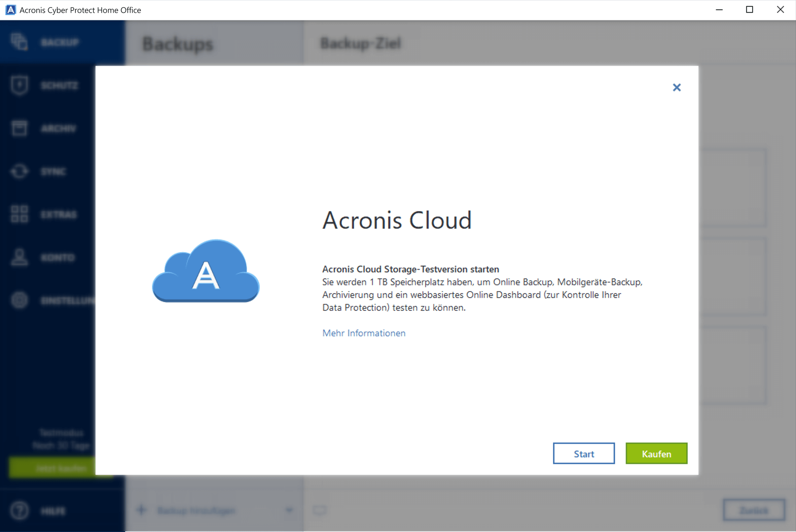Click the Zurück button at bottom right
The image size is (796, 532).
[754, 510]
